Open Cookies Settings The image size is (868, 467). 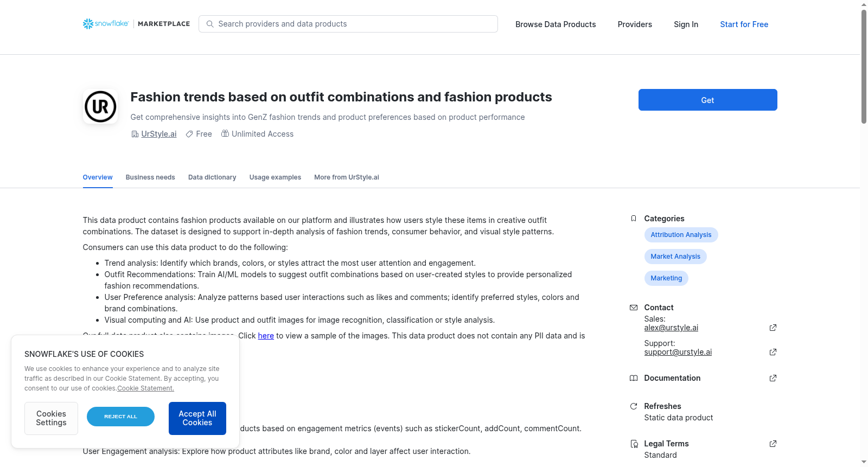51,418
